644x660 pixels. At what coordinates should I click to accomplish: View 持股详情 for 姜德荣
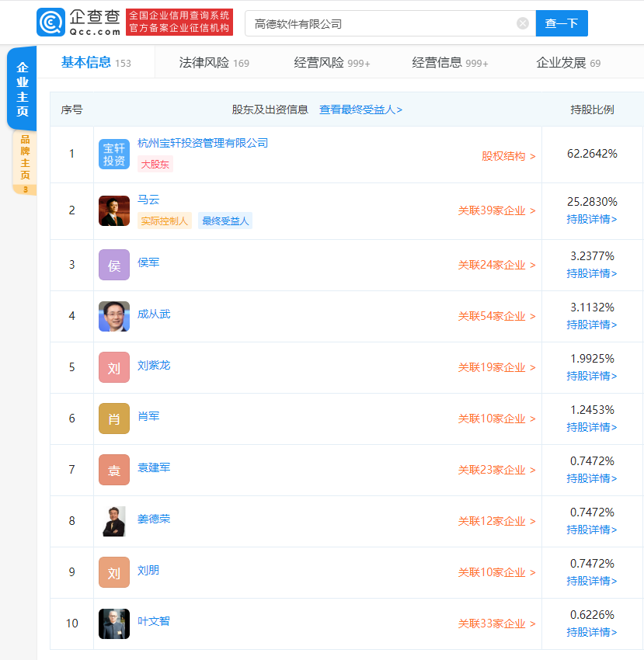pyautogui.click(x=592, y=530)
